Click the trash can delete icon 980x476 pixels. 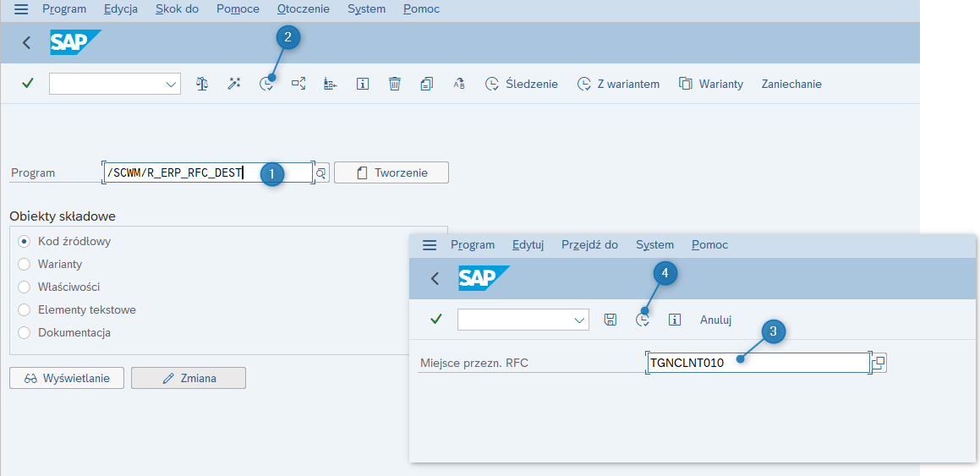tap(394, 84)
